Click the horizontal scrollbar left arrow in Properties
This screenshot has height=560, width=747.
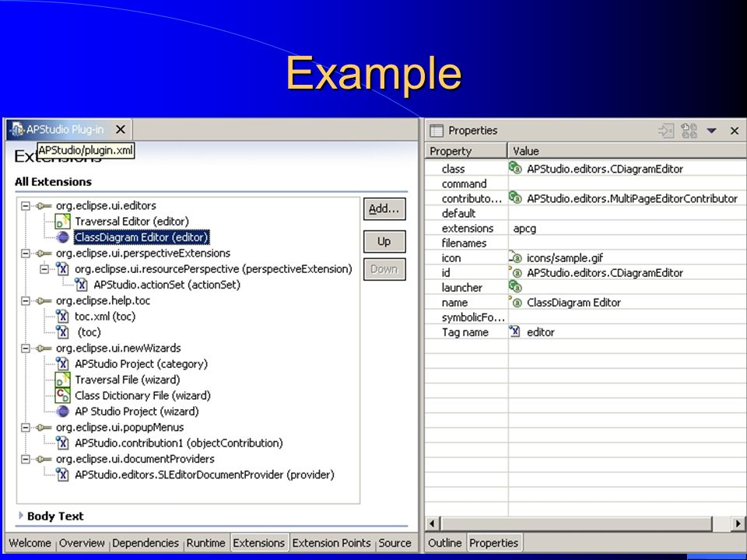click(x=432, y=523)
